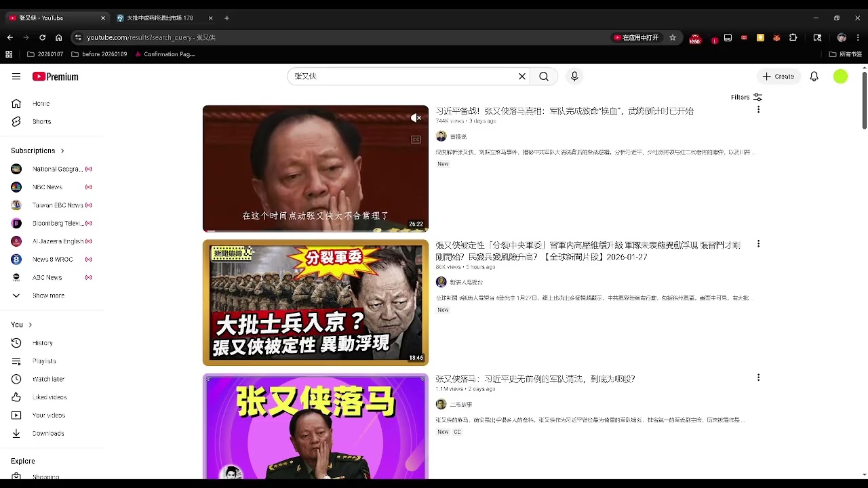This screenshot has height=488, width=868.
Task: Open News 8 WROC channel
Action: [x=52, y=259]
